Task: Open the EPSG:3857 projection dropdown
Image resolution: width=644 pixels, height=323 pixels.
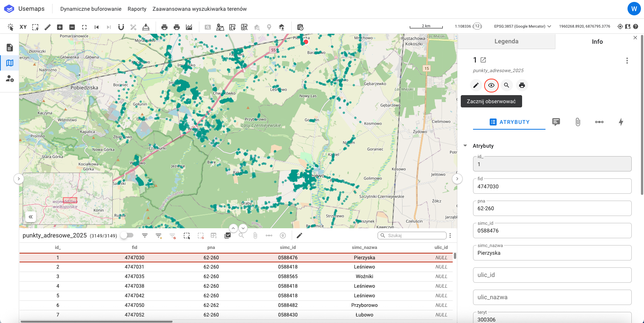Action: pos(522,26)
